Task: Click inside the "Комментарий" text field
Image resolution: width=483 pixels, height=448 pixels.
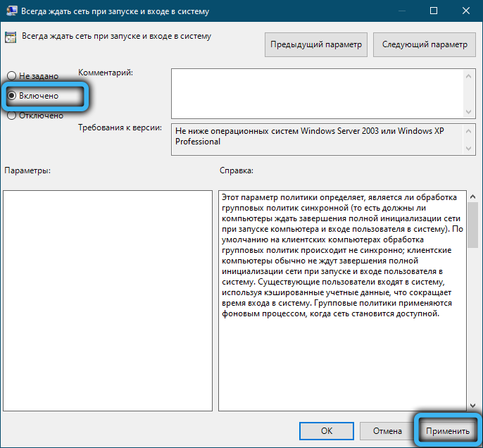Action: click(x=317, y=92)
